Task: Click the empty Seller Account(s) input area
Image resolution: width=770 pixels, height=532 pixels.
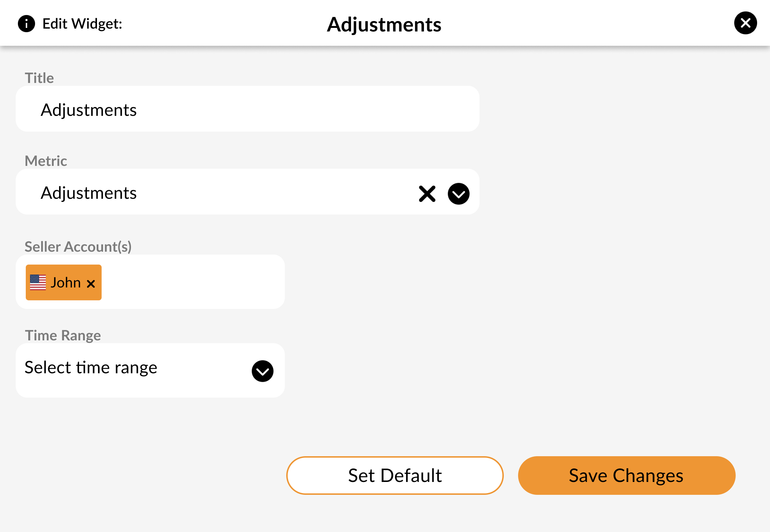Action: (x=193, y=282)
